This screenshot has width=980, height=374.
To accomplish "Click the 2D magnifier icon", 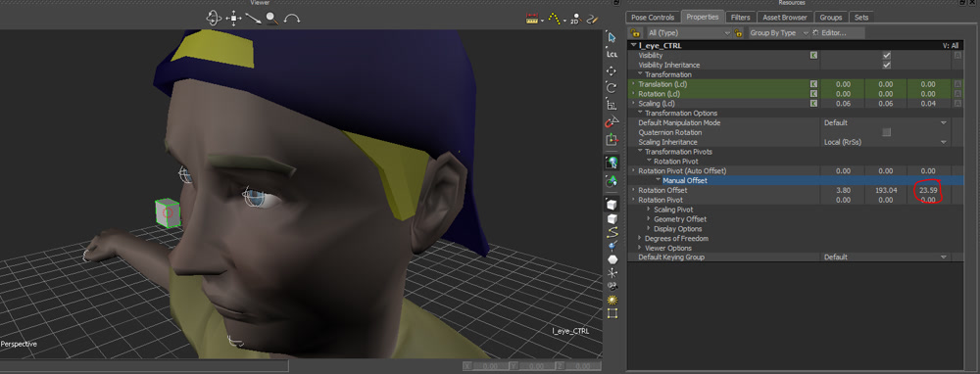I will pyautogui.click(x=575, y=20).
